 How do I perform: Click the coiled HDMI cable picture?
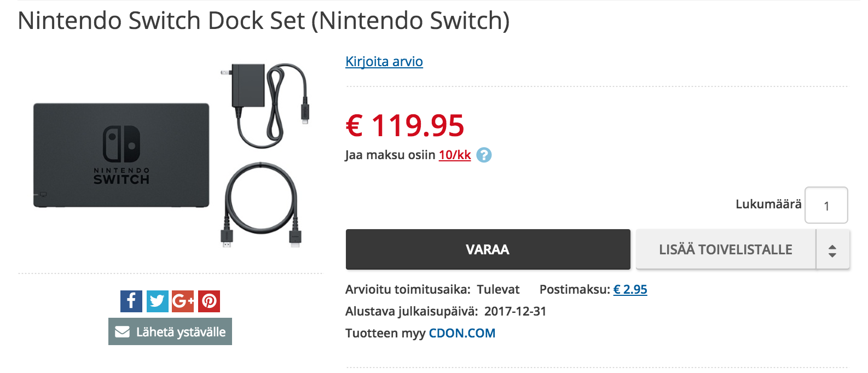click(262, 205)
